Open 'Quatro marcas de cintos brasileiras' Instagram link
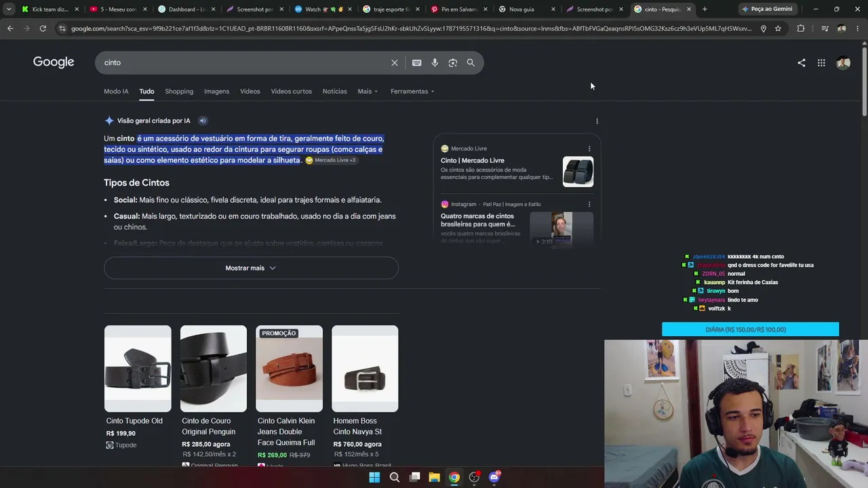This screenshot has height=488, width=868. click(x=477, y=220)
